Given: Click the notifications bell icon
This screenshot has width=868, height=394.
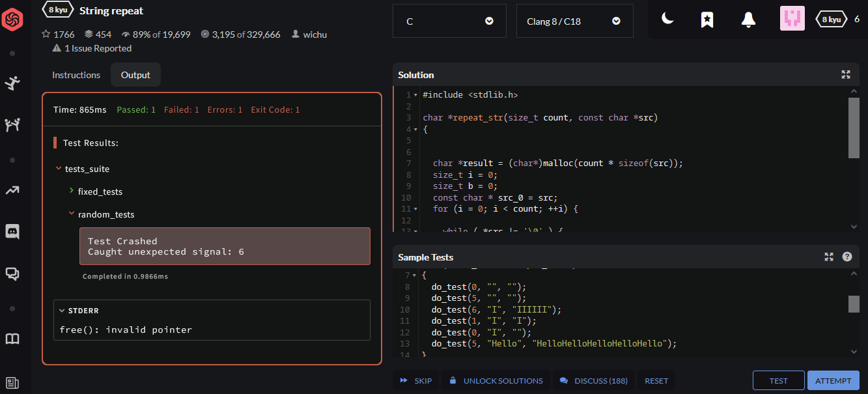Looking at the screenshot, I should pos(748,20).
